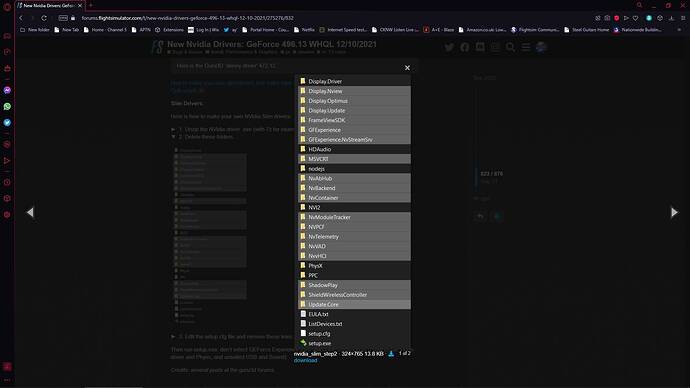Open Messenger in the sidebar

pyautogui.click(x=7, y=90)
